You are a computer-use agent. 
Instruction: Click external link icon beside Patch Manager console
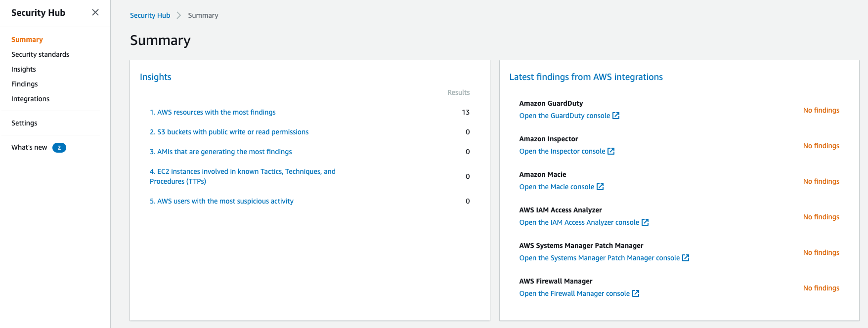(686, 258)
